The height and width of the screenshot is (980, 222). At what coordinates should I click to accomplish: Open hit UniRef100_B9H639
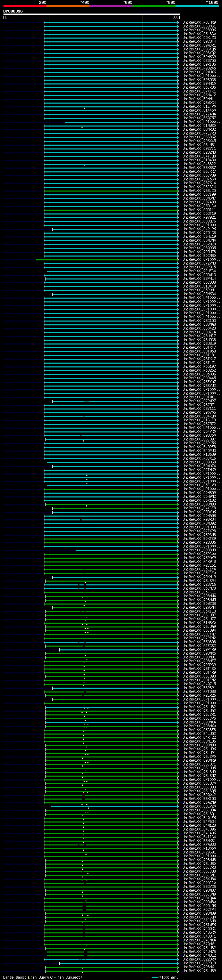click(x=199, y=57)
